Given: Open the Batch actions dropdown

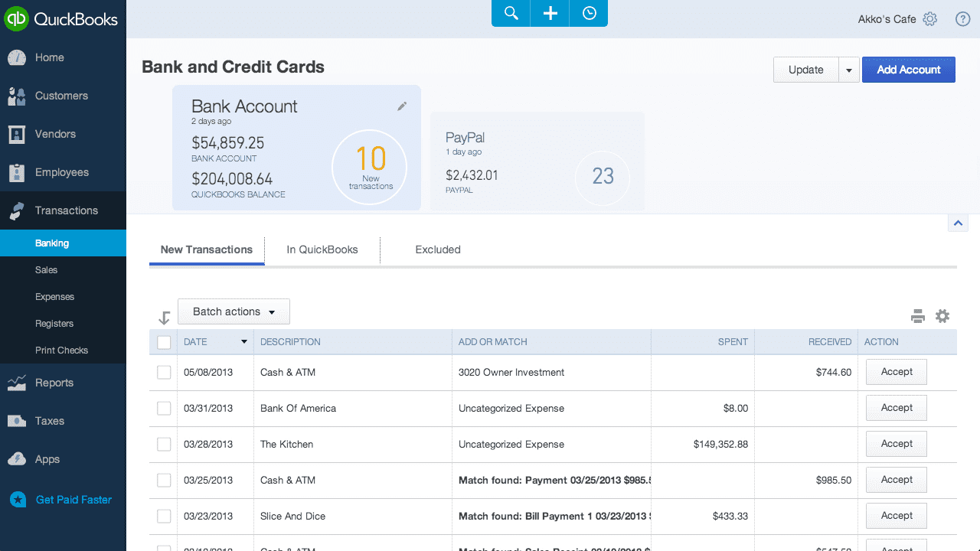Looking at the screenshot, I should (x=234, y=311).
